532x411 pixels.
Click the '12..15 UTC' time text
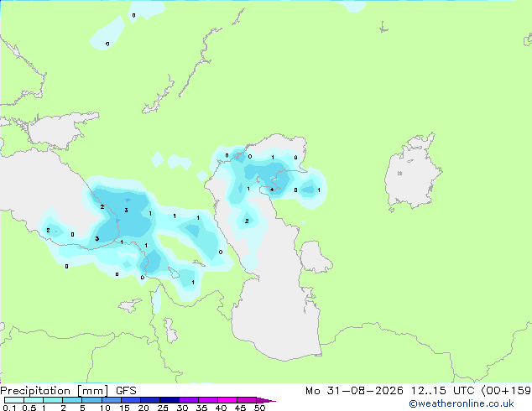(443, 391)
